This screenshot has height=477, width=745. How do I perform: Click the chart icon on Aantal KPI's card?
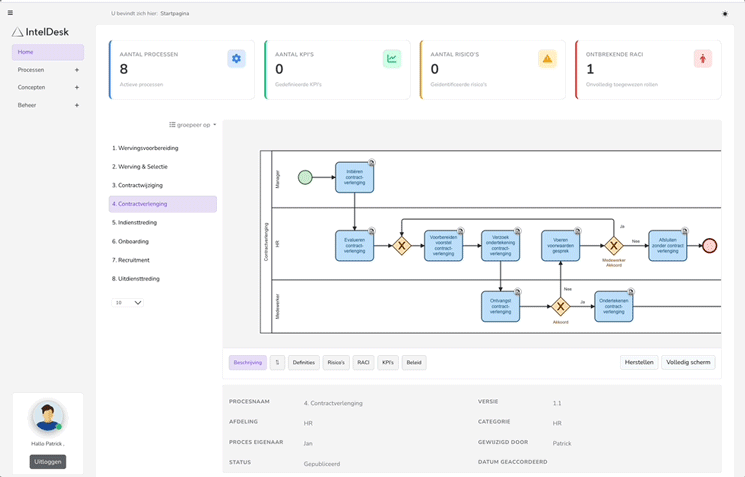392,59
